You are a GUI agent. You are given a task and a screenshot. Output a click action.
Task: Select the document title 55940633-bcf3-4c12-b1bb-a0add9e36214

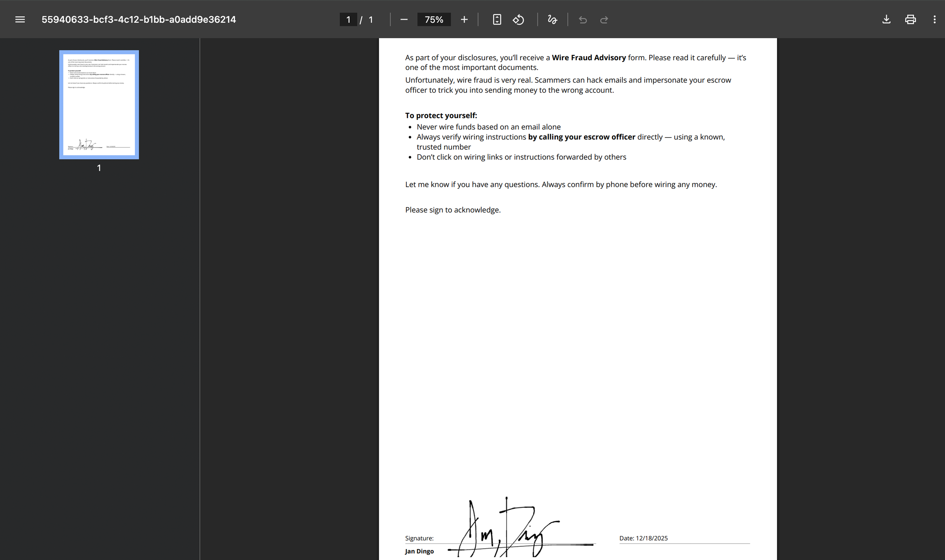click(x=139, y=19)
